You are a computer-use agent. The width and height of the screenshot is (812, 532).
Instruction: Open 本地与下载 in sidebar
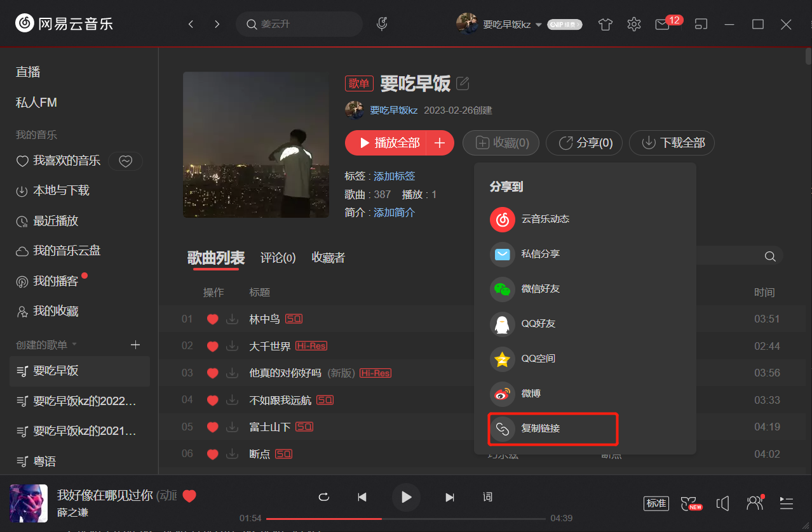tap(53, 190)
